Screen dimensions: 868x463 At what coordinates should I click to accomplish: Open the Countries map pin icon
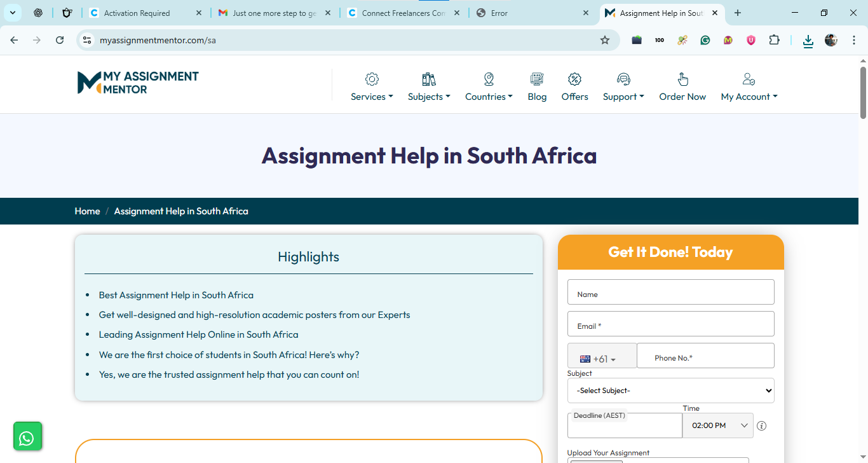(489, 79)
